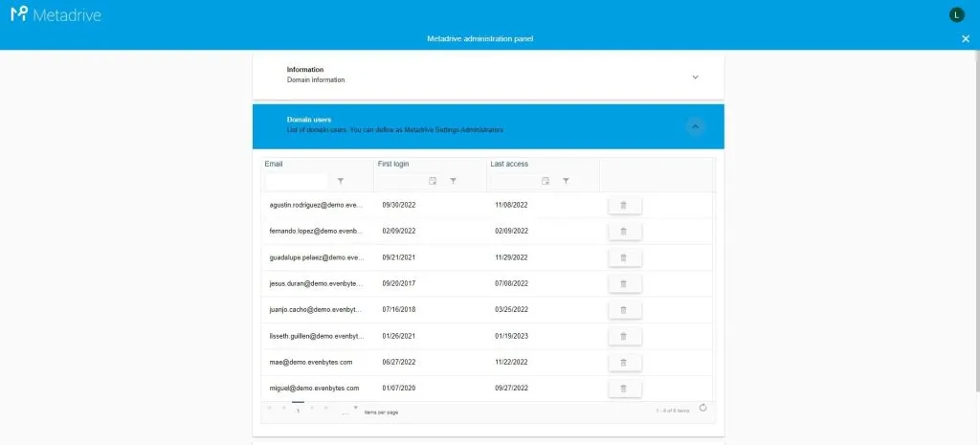
Task: Delete user juanjo.cacho with trash icon
Action: pyautogui.click(x=624, y=310)
